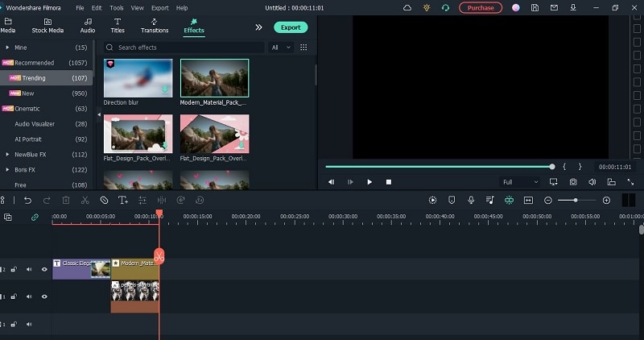Screen dimensions: 644x340
Task: Open the edit adjustments sliders icon
Action: [x=142, y=201]
